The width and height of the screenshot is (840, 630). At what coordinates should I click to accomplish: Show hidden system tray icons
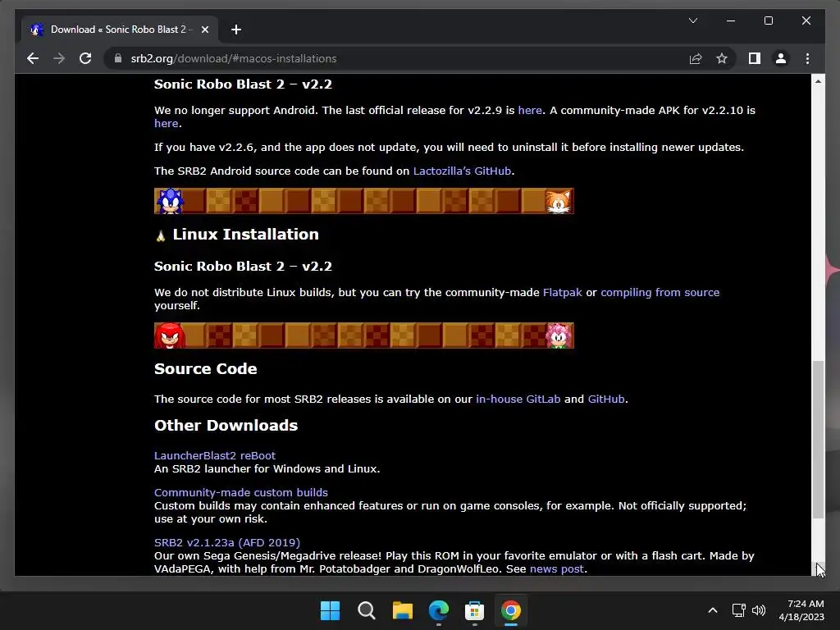tap(713, 610)
